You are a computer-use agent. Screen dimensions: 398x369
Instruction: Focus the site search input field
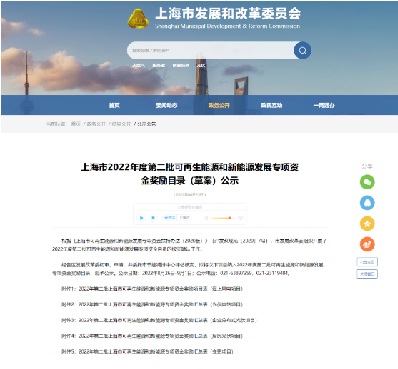pos(211,50)
